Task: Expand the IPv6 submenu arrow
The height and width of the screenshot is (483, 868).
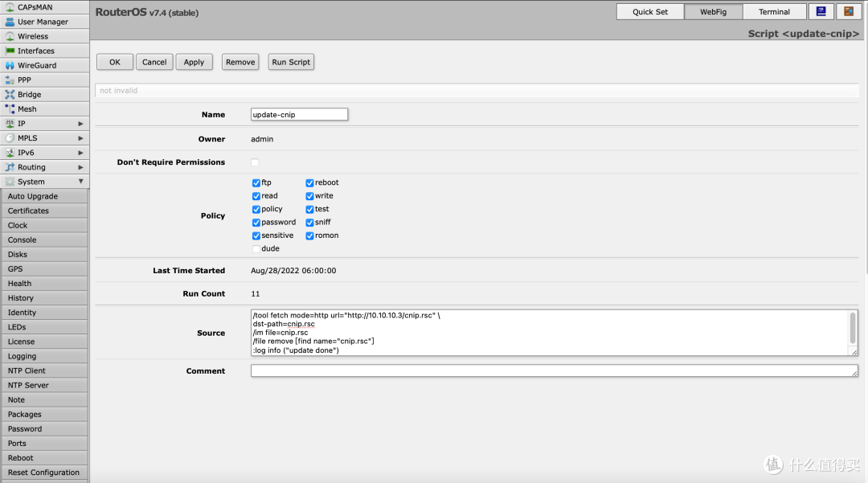Action: [80, 152]
